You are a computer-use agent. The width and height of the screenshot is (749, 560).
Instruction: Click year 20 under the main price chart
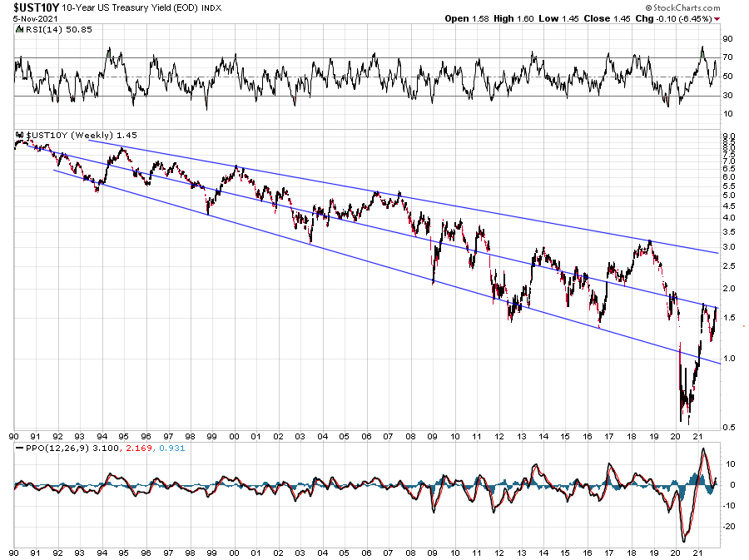click(676, 436)
